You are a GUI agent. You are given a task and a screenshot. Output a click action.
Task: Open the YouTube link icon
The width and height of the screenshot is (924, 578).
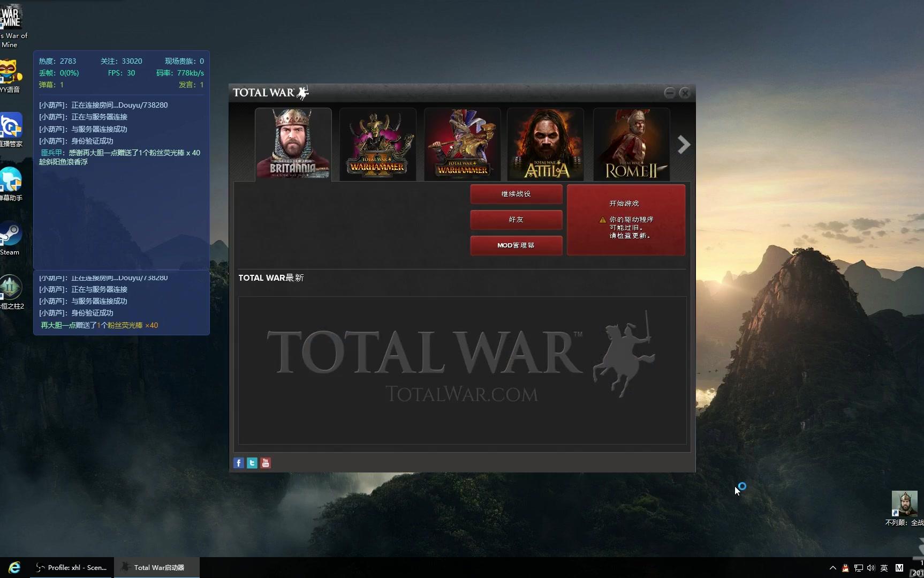(266, 463)
